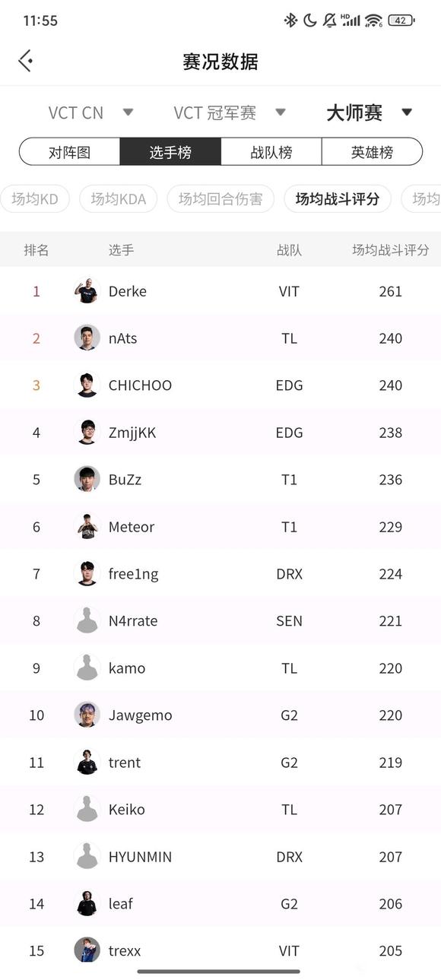This screenshot has height=980, width=441.
Task: Tap the battery indicator icon
Action: coord(401,21)
